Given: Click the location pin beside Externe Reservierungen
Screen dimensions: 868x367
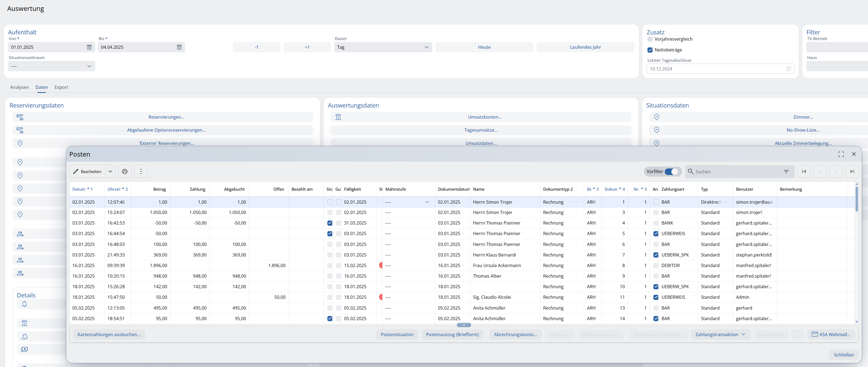Looking at the screenshot, I should [20, 143].
